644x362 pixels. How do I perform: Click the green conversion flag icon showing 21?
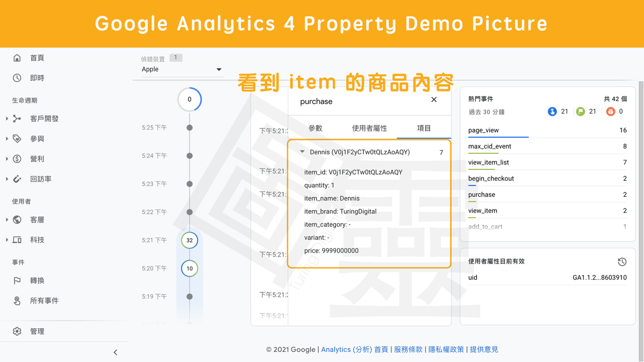pyautogui.click(x=581, y=112)
